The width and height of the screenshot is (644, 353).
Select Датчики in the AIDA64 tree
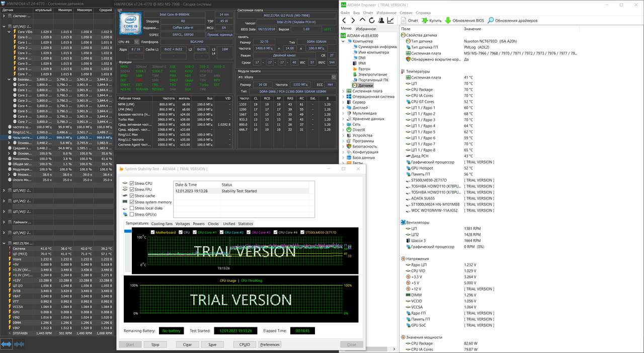coord(362,86)
